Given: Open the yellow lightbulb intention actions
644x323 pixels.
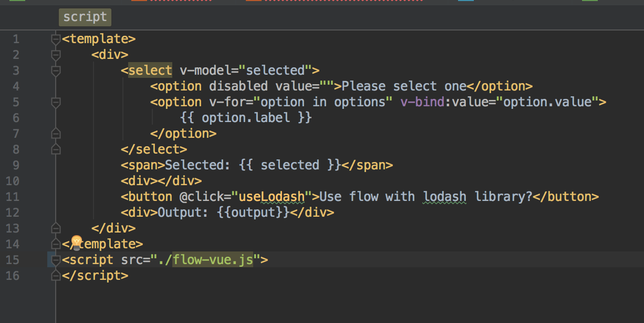Looking at the screenshot, I should [76, 243].
